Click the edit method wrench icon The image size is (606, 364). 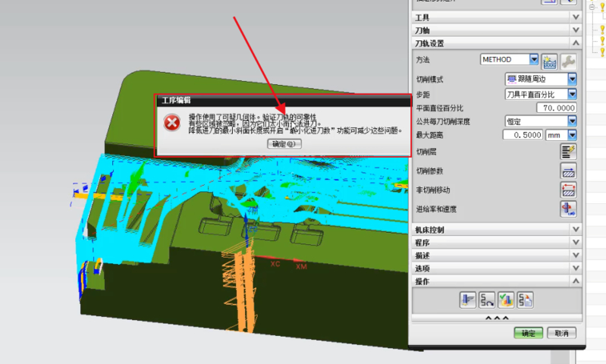click(x=568, y=61)
